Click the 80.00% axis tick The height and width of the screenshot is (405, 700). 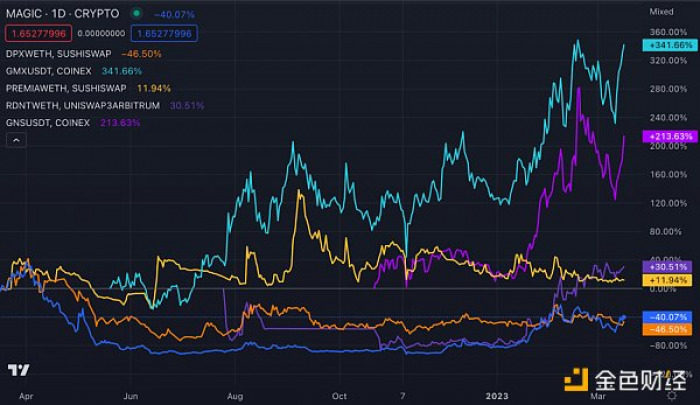[668, 231]
